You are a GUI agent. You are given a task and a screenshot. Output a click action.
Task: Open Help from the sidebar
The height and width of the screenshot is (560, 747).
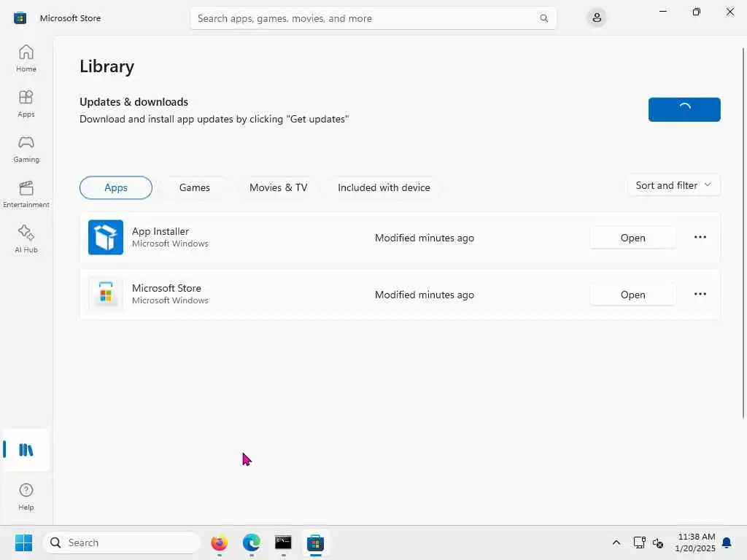(x=26, y=497)
